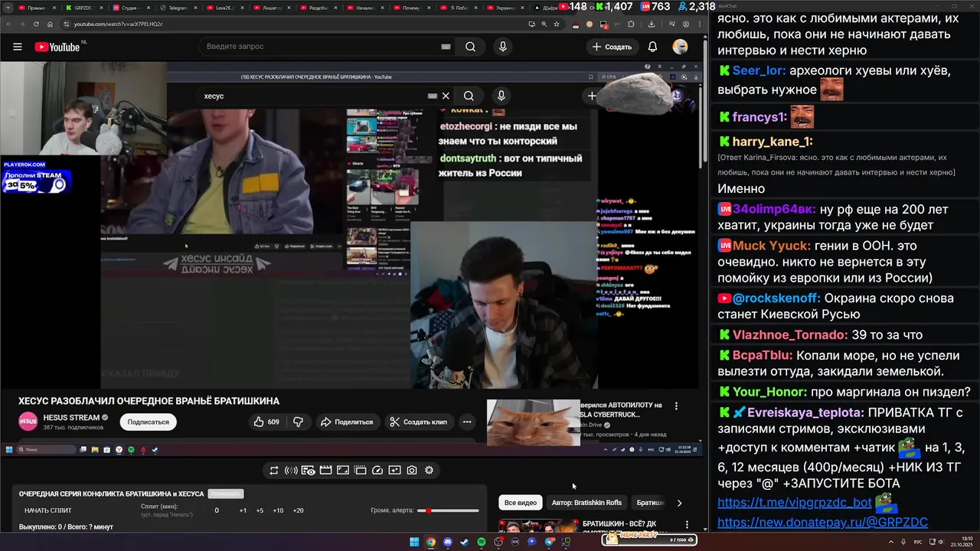The height and width of the screenshot is (551, 980).
Task: Go back in browser history
Action: point(8,24)
